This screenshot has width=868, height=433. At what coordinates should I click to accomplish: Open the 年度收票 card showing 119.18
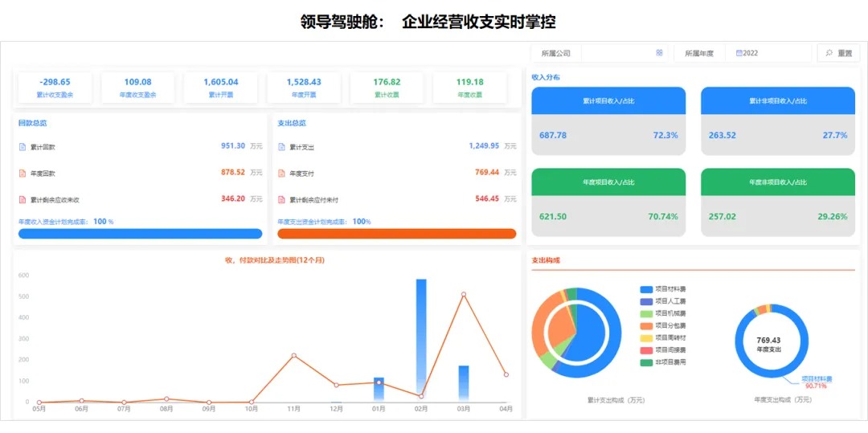[470, 88]
